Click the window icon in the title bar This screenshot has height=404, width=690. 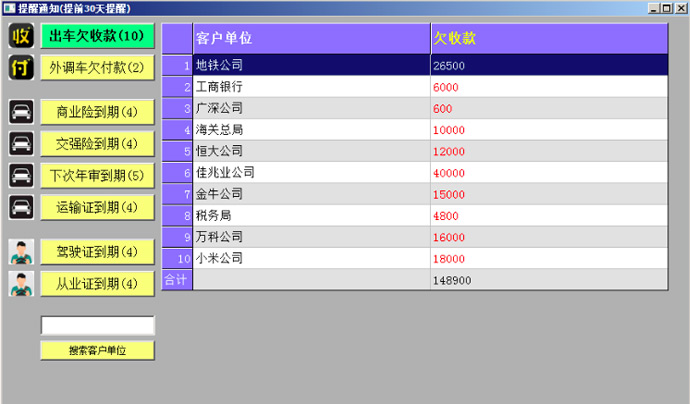[x=9, y=8]
